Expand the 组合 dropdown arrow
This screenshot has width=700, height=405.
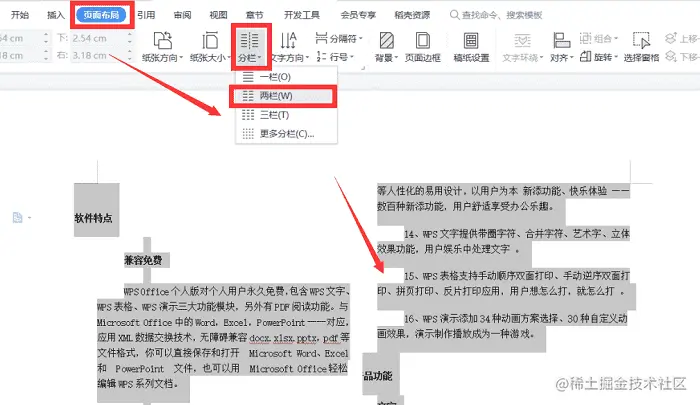(x=616, y=39)
